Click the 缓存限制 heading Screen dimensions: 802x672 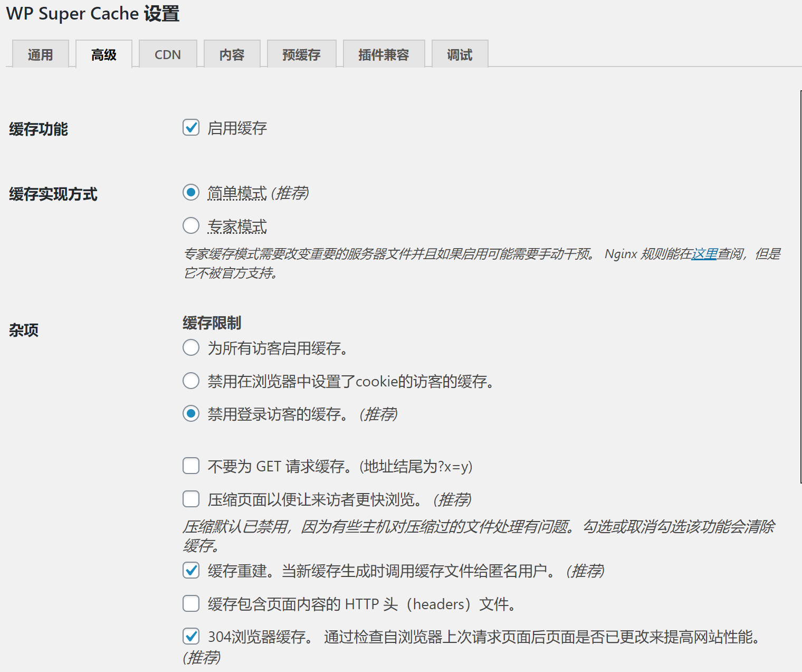(212, 323)
